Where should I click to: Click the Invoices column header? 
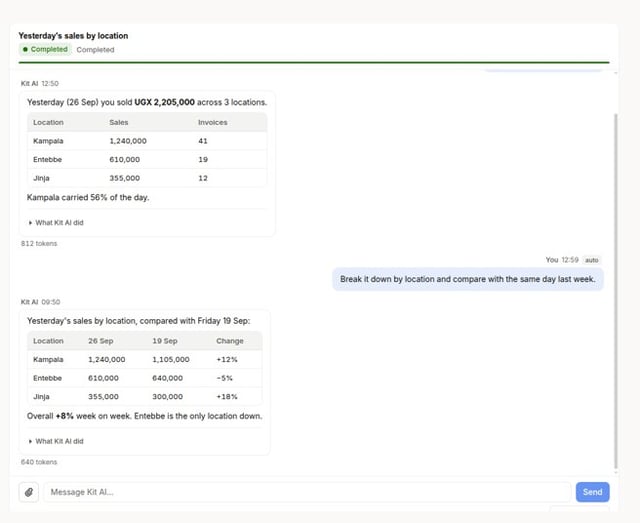tap(213, 122)
